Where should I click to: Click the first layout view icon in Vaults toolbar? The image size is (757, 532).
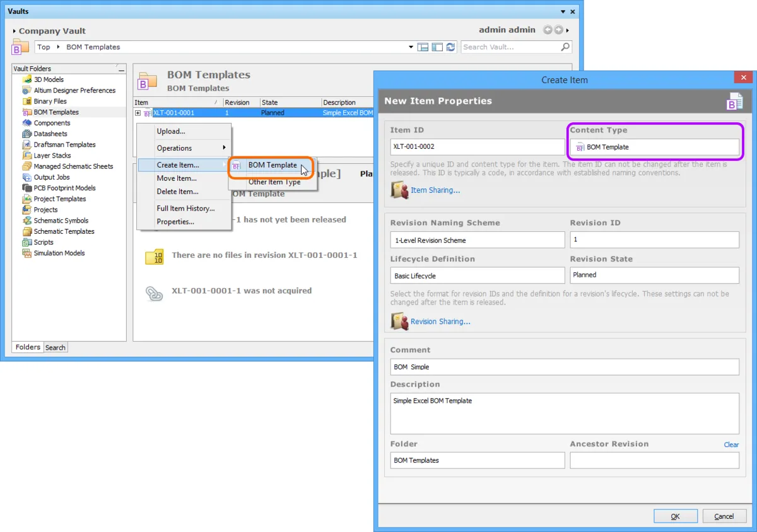click(x=423, y=47)
